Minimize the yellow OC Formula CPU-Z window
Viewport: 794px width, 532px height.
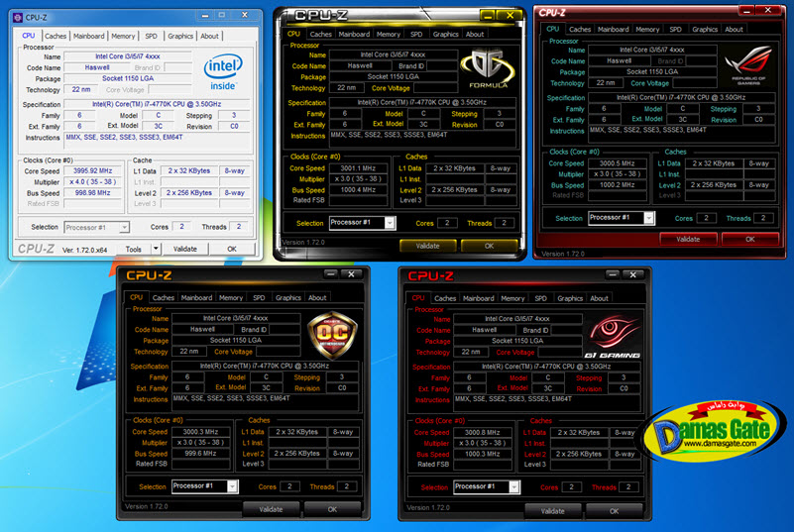pyautogui.click(x=487, y=16)
